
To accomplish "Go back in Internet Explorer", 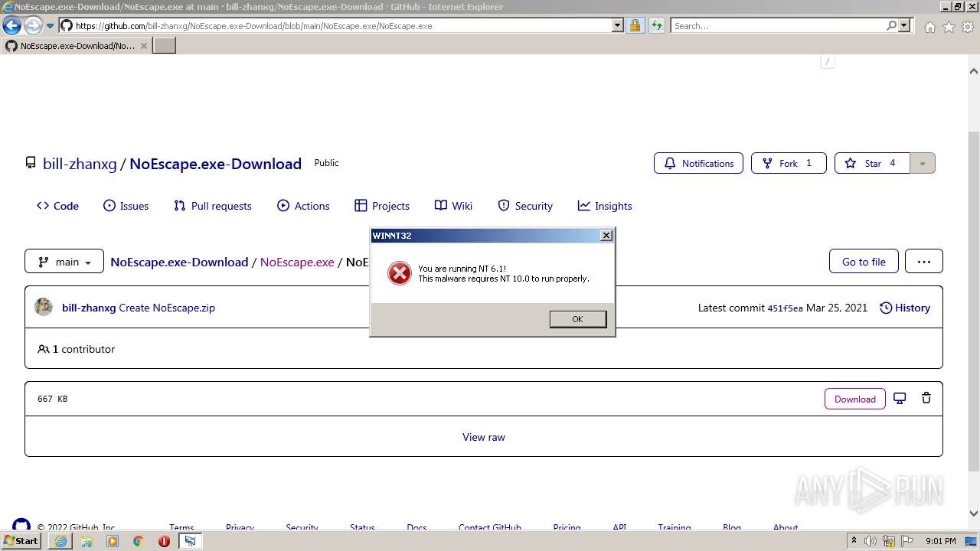I will 11,25.
